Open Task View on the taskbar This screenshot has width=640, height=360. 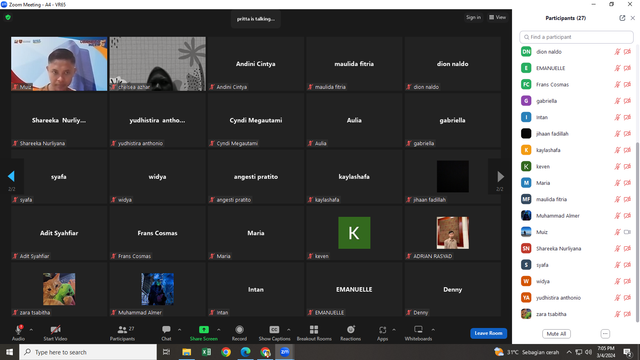point(167,352)
